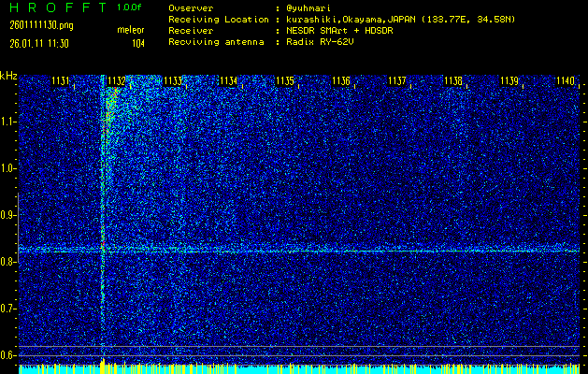The width and height of the screenshot is (588, 374).
Task: Select the 1131 time marker
Action: (61, 81)
